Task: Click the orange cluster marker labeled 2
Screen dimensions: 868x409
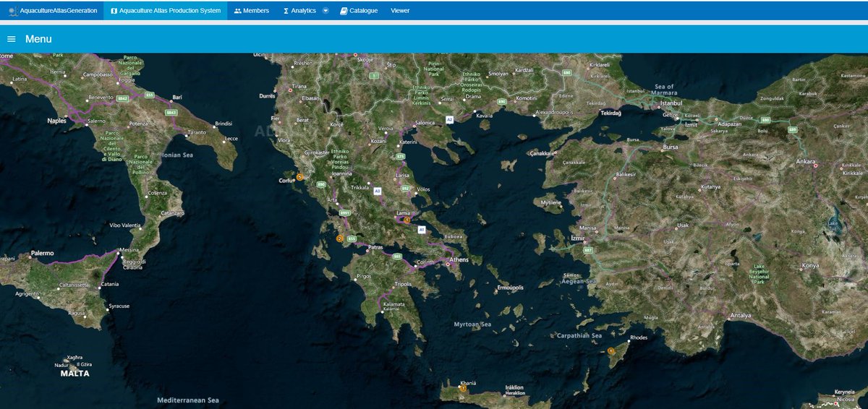Action: click(339, 238)
